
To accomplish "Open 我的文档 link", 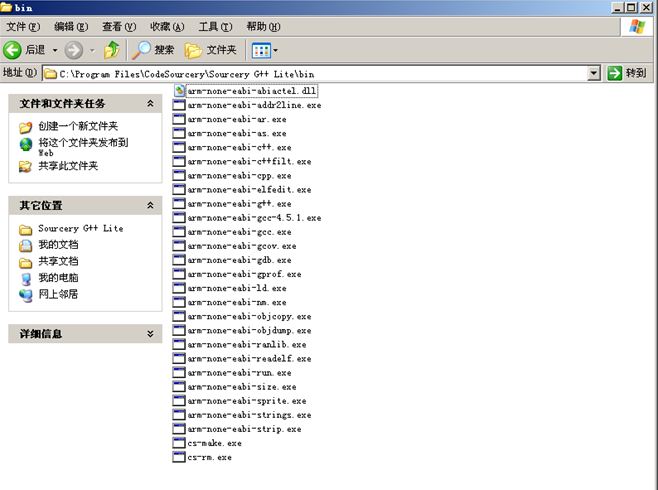I will [x=58, y=245].
